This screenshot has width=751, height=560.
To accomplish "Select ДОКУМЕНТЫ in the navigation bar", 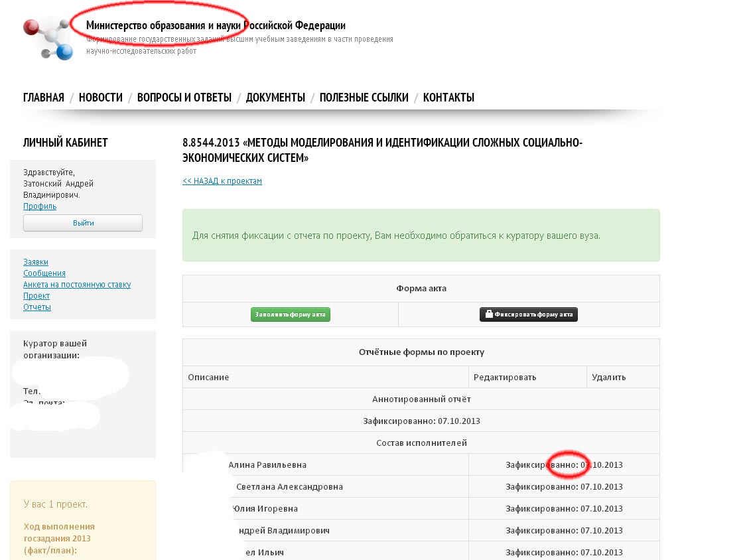I will (x=275, y=98).
